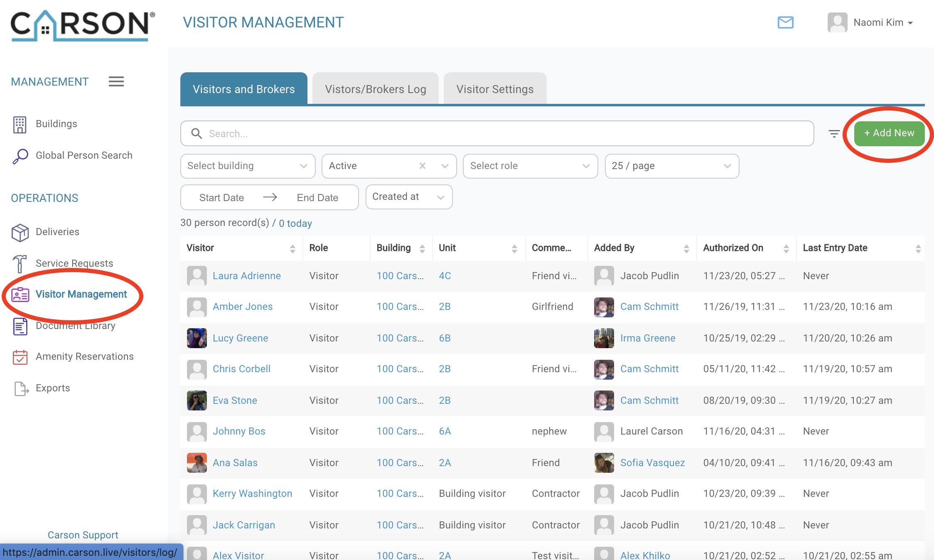The image size is (934, 560).
Task: Open Buildings from the sidebar icon
Action: coord(20,124)
